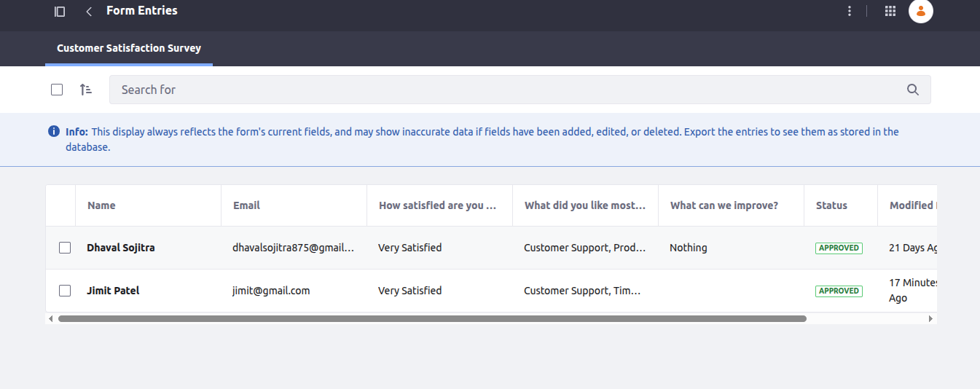Click the Email column header
980x389 pixels.
[246, 205]
